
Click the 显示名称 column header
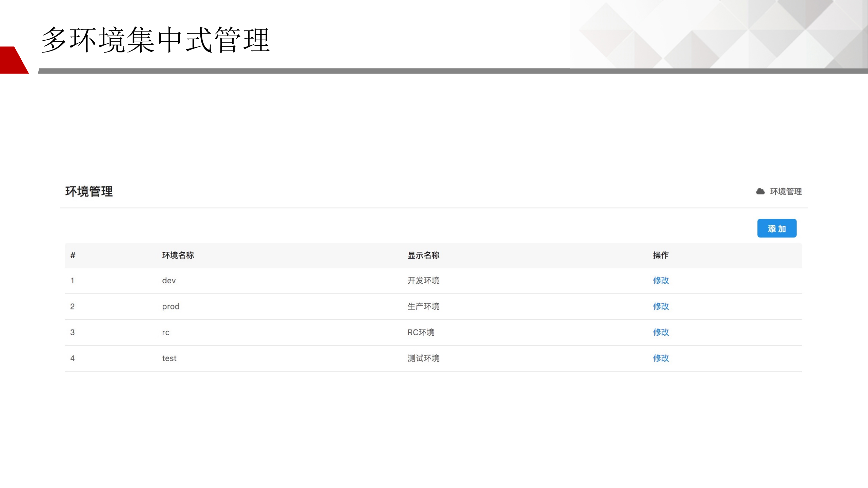coord(423,256)
